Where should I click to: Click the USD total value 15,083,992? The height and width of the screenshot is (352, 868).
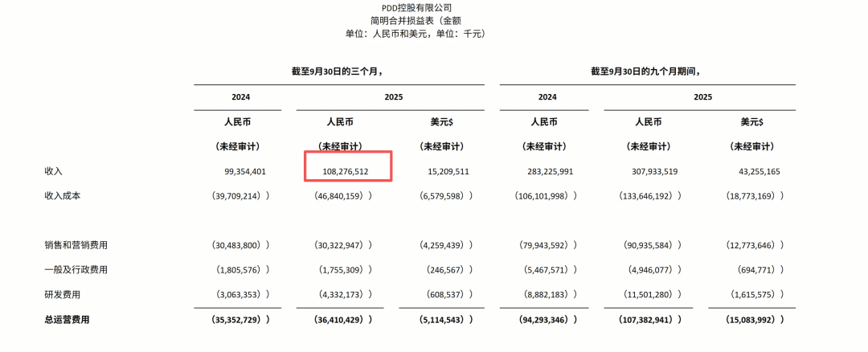point(751,319)
